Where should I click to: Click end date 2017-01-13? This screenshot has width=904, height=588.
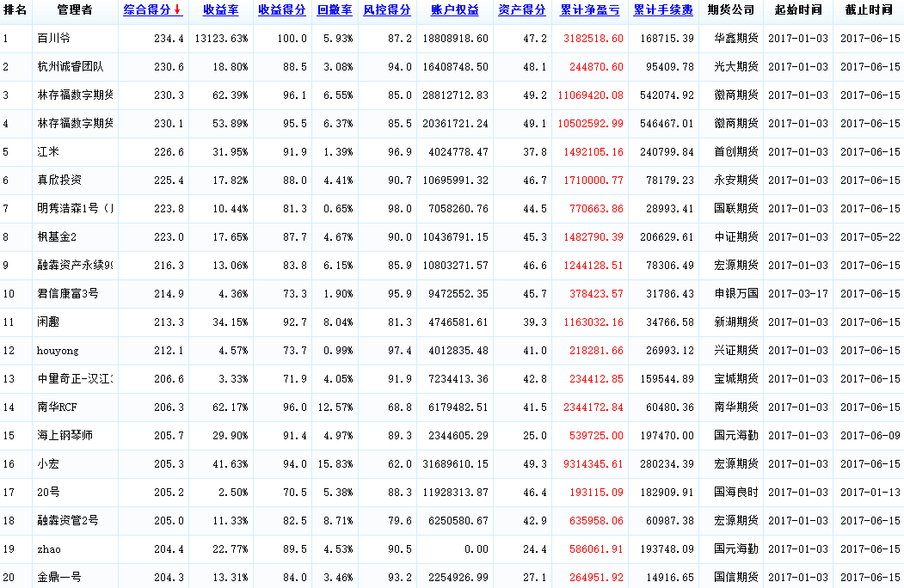click(870, 492)
